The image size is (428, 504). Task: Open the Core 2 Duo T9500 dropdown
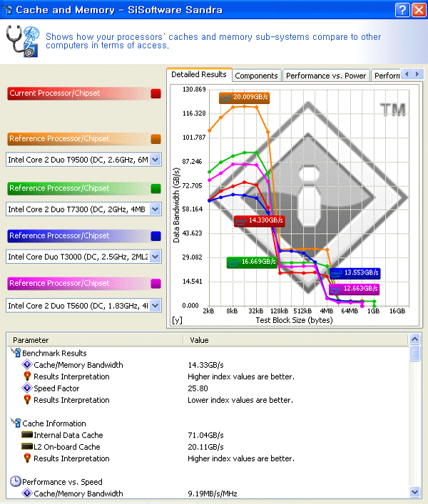pos(156,160)
